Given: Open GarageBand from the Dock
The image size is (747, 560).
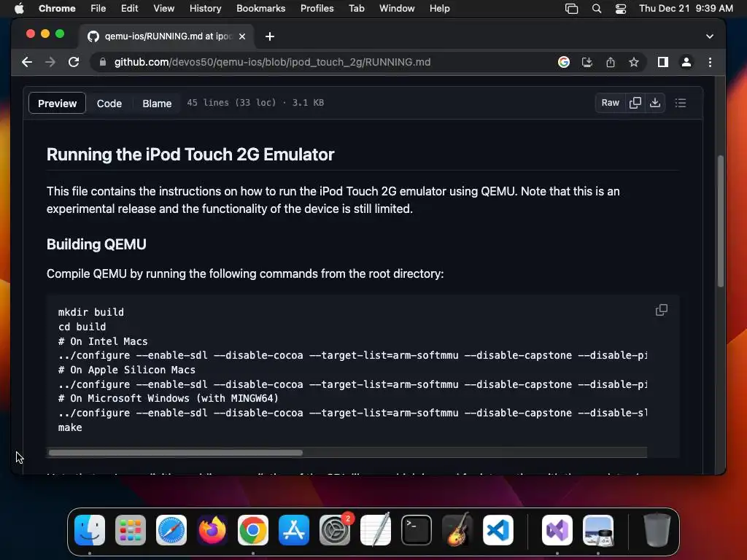Looking at the screenshot, I should point(457,530).
